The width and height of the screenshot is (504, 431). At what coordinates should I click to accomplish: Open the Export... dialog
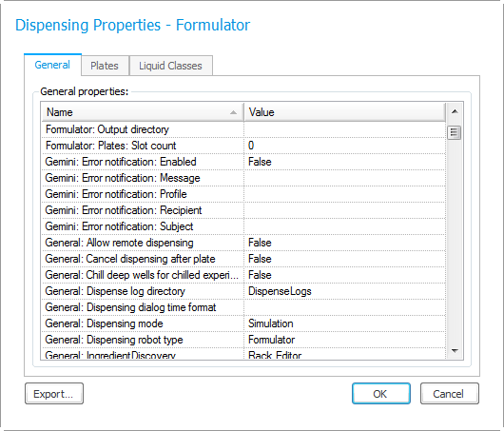tap(54, 393)
